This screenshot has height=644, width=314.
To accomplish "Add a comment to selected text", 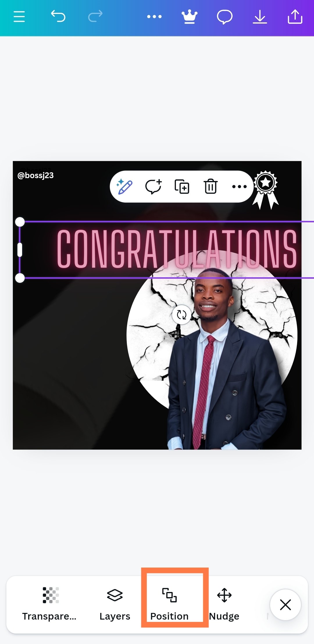I will (x=153, y=187).
